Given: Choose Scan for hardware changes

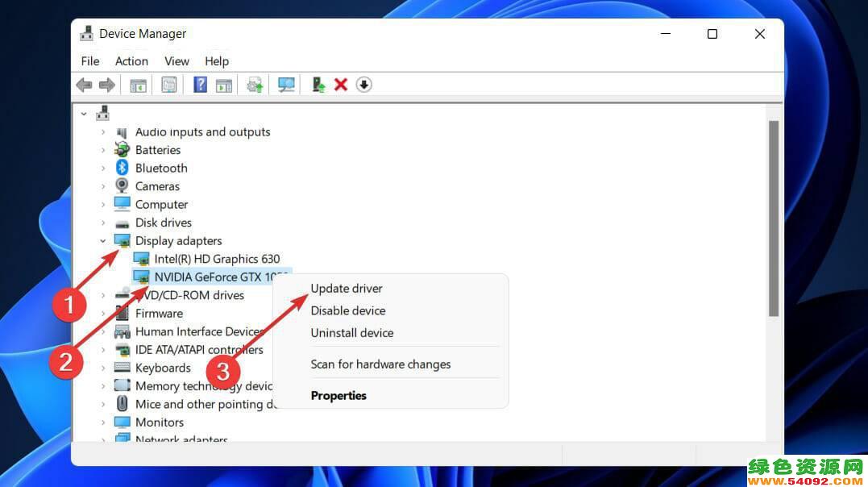Looking at the screenshot, I should tap(380, 364).
